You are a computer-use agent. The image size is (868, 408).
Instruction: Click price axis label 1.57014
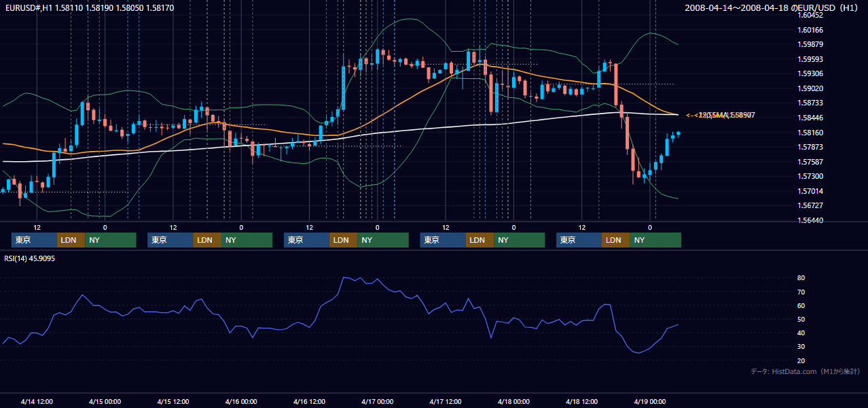pyautogui.click(x=810, y=191)
